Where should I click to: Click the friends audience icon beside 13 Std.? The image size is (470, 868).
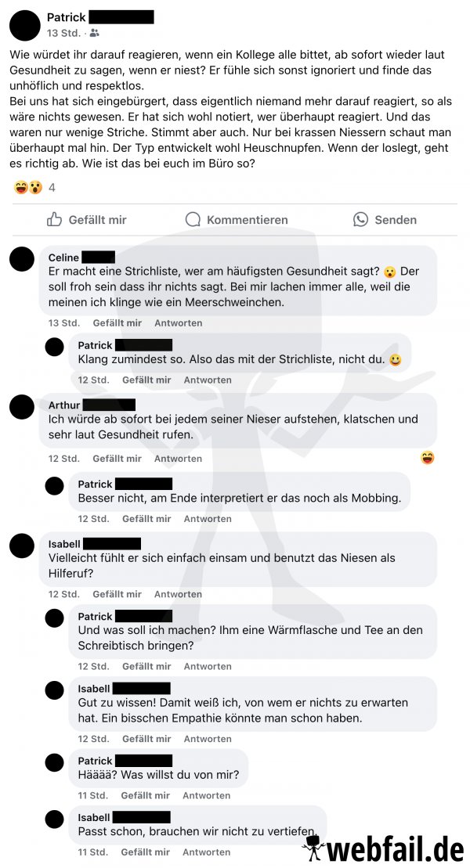point(94,33)
